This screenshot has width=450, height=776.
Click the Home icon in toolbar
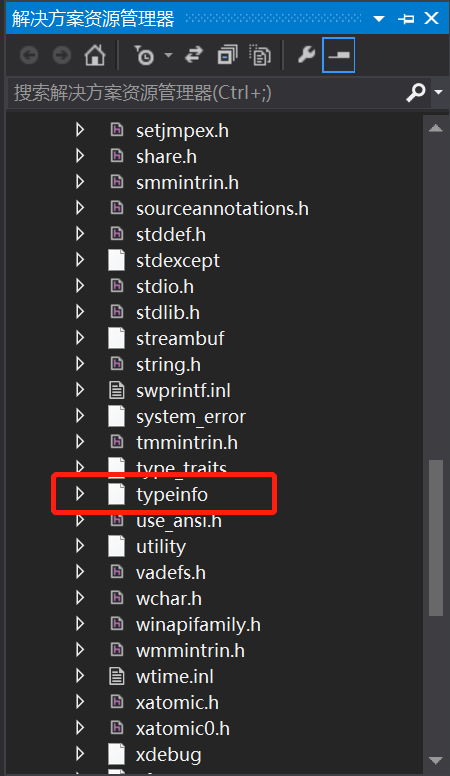95,55
